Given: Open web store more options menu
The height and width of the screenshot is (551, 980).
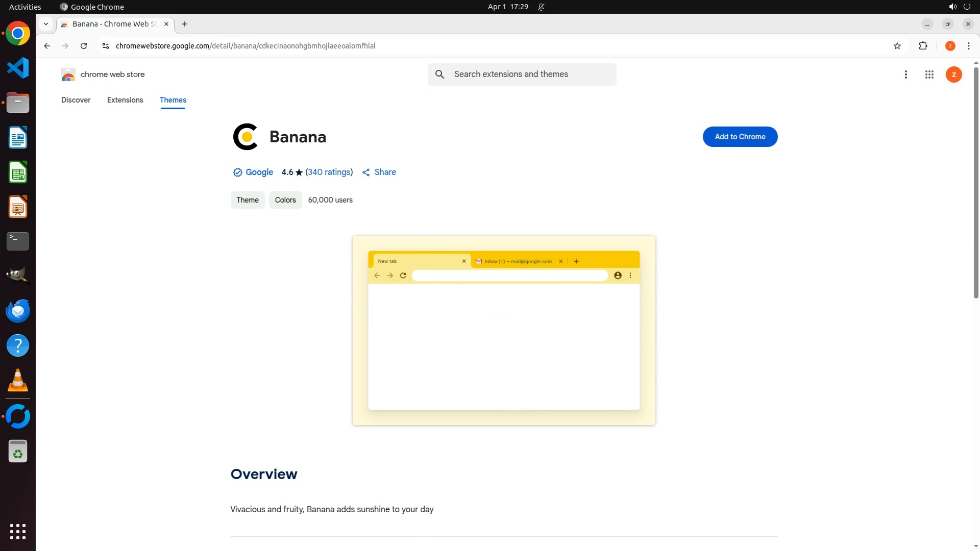Looking at the screenshot, I should pyautogui.click(x=905, y=74).
